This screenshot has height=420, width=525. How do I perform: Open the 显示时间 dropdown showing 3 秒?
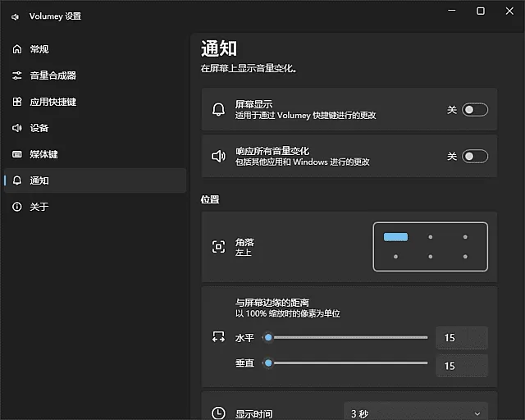416,413
